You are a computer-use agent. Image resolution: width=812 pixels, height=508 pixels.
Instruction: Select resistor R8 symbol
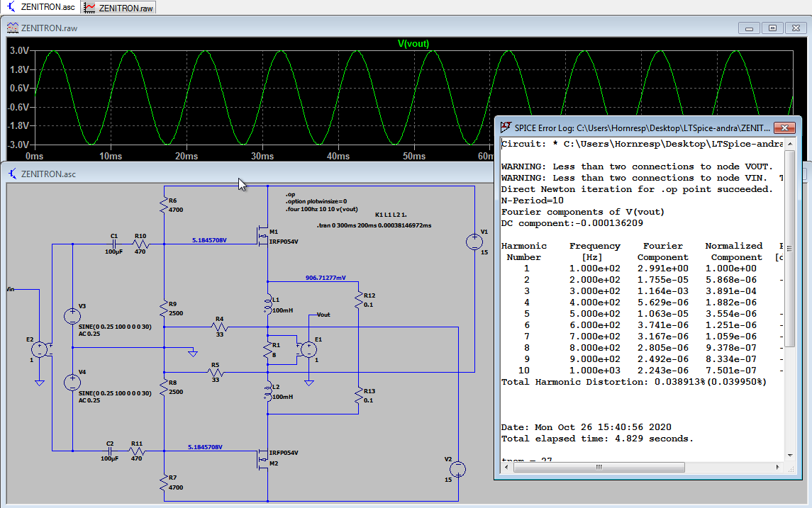pos(164,387)
